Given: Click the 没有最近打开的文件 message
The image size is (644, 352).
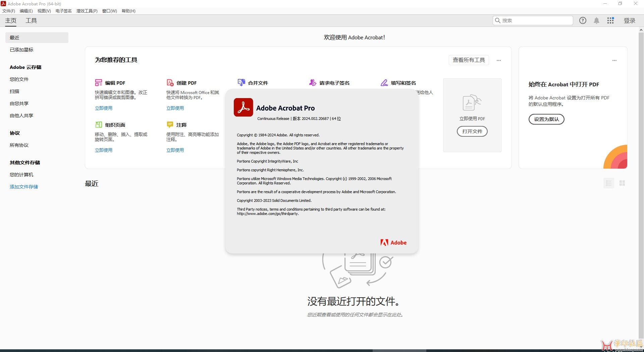Looking at the screenshot, I should tap(354, 301).
